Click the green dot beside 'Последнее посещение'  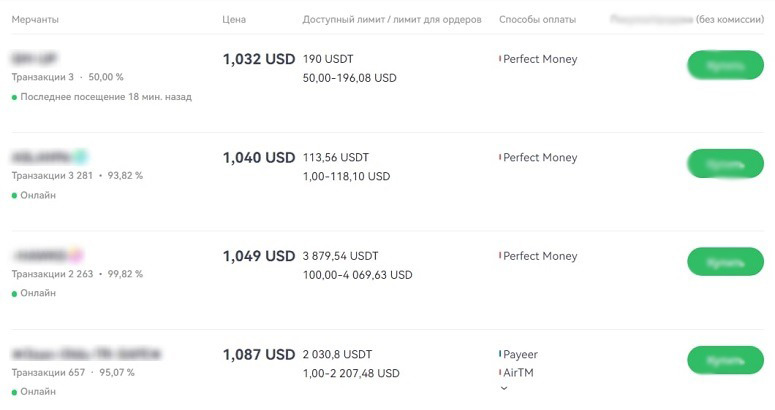[15, 98]
